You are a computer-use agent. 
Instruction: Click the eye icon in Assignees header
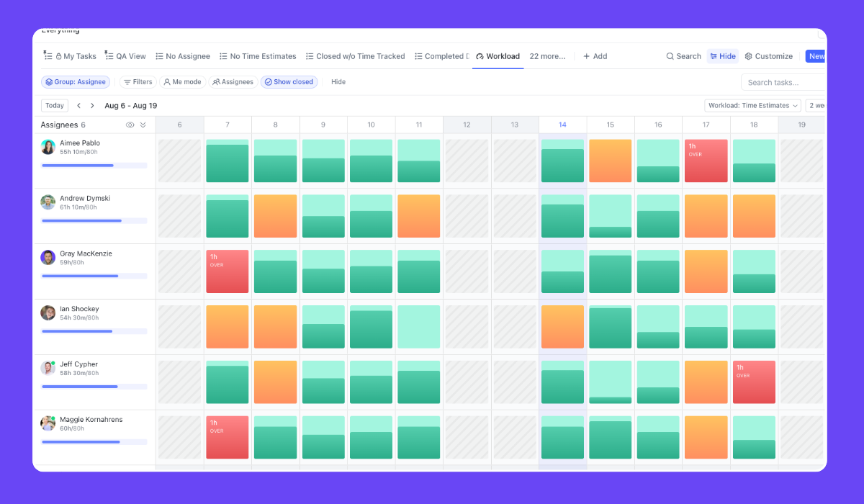pos(130,124)
